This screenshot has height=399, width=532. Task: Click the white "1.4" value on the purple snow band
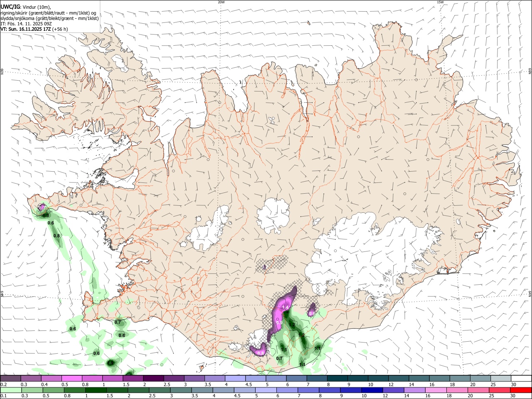pyautogui.click(x=285, y=307)
